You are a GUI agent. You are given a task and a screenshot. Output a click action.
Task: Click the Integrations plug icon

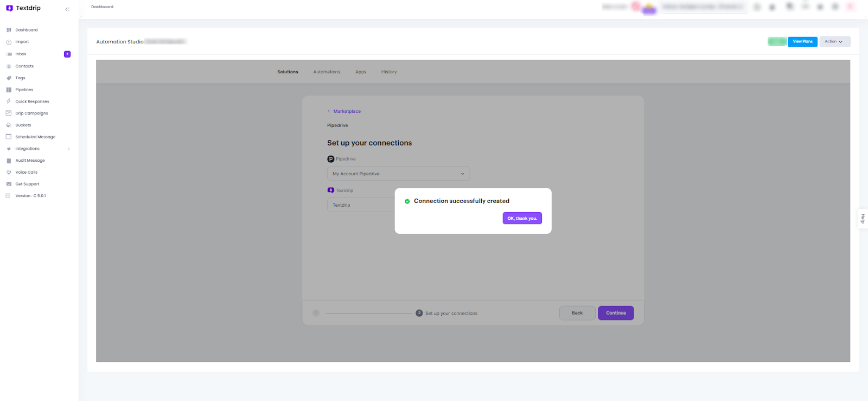tap(9, 149)
